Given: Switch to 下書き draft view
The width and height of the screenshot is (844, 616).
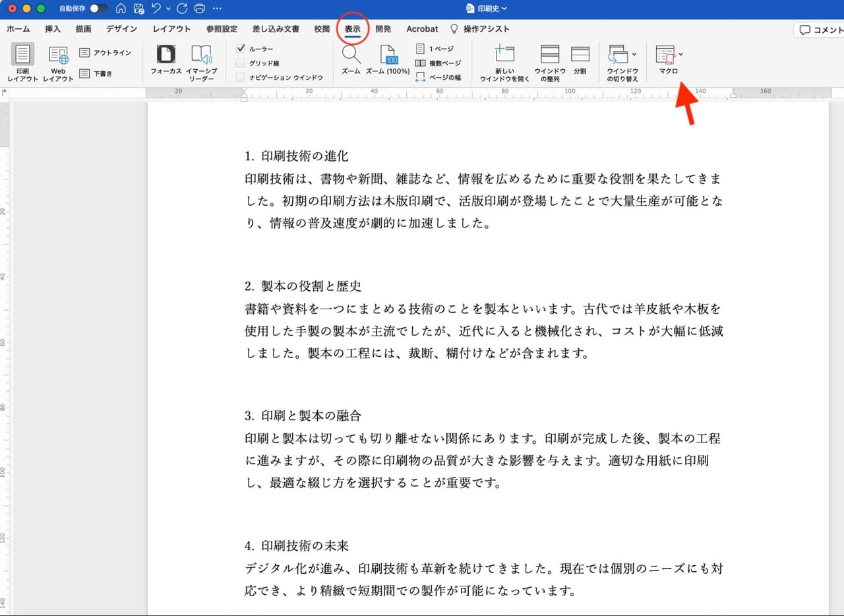Looking at the screenshot, I should (96, 74).
